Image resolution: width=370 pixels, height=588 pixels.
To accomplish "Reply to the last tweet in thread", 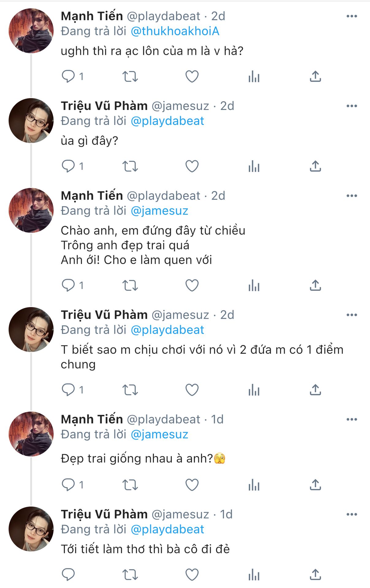I will point(68,575).
